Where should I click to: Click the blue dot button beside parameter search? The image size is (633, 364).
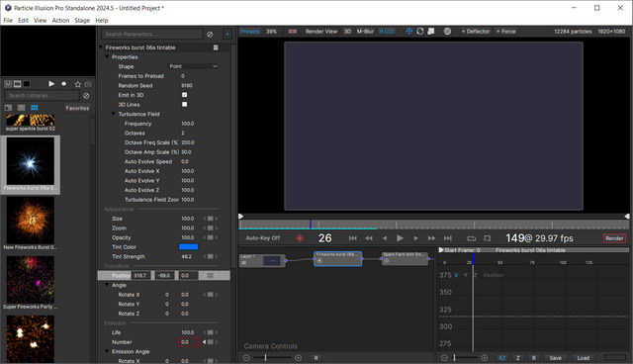pyautogui.click(x=227, y=35)
